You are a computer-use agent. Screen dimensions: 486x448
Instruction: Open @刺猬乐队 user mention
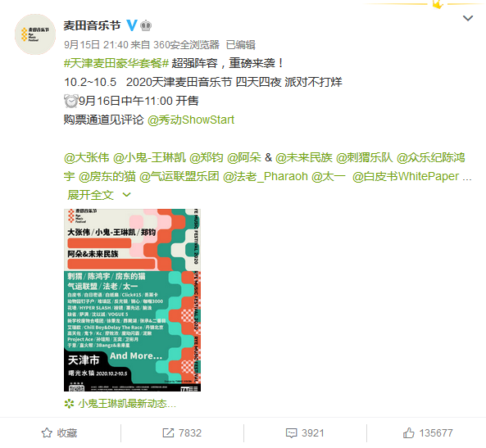point(365,157)
